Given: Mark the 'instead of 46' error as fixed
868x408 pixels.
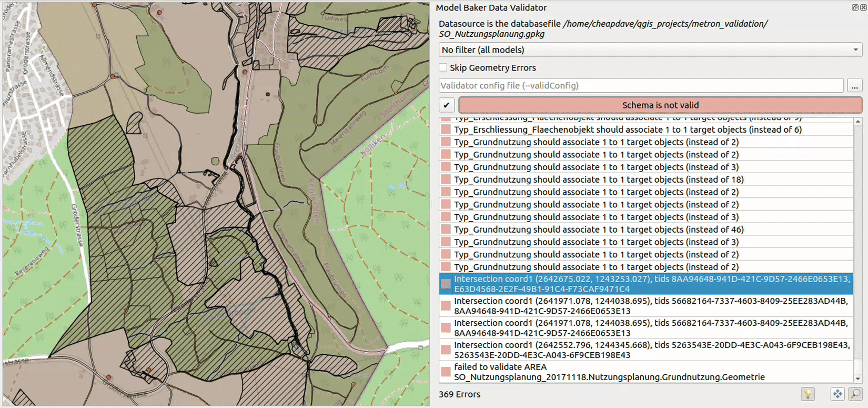Looking at the screenshot, I should (446, 230).
